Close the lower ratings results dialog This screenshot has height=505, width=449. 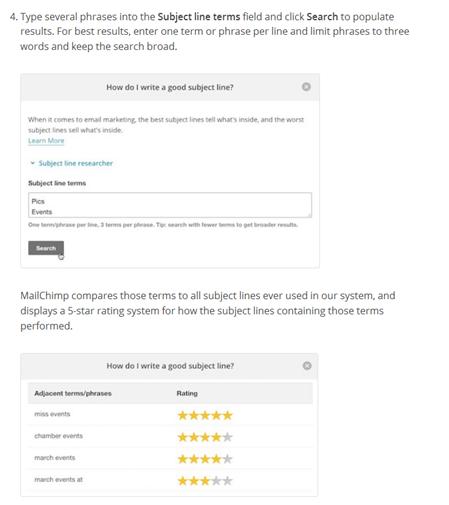click(307, 366)
